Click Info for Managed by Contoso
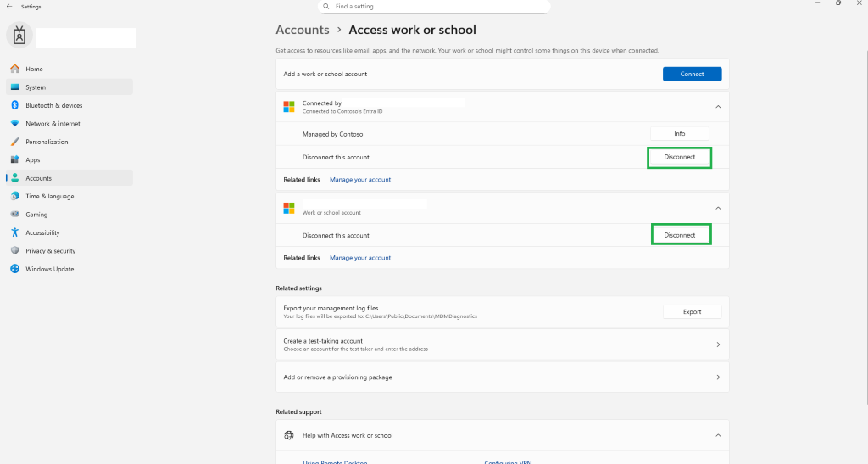Image resolution: width=868 pixels, height=464 pixels. (x=679, y=133)
